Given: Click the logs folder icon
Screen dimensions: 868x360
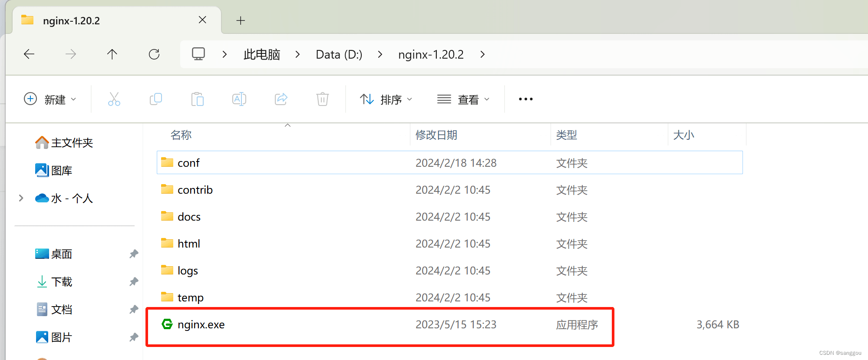Looking at the screenshot, I should click(167, 270).
